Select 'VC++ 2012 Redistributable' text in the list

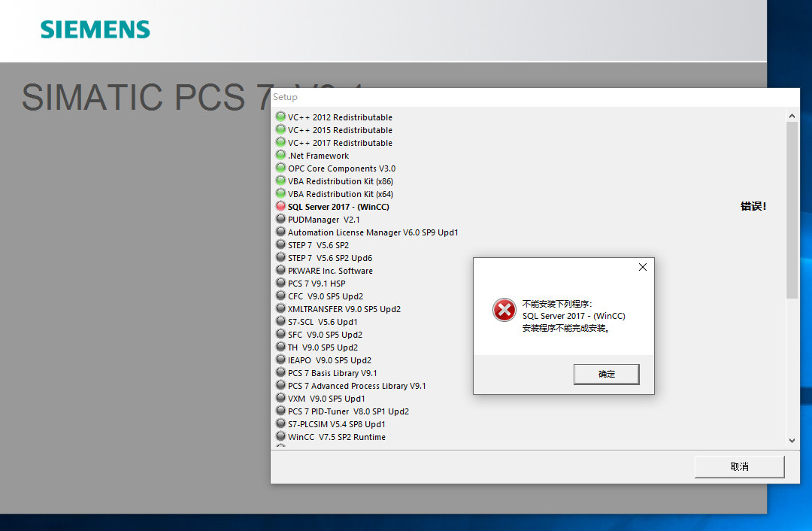tap(341, 117)
